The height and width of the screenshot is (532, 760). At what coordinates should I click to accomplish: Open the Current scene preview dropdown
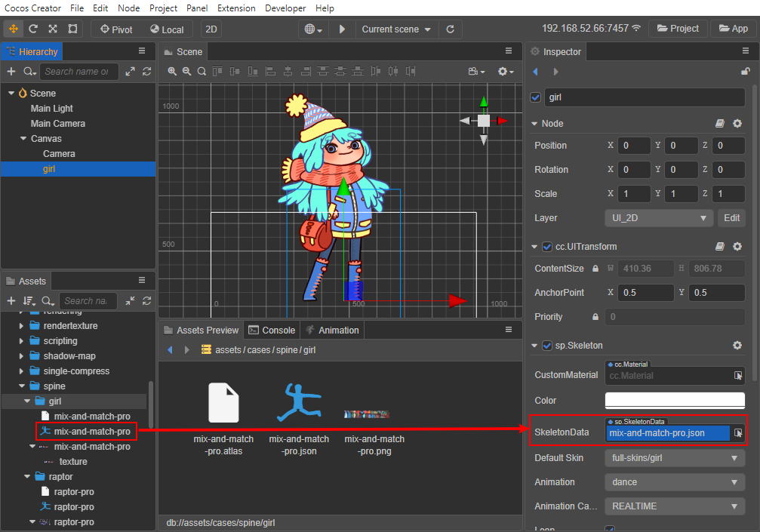[396, 29]
